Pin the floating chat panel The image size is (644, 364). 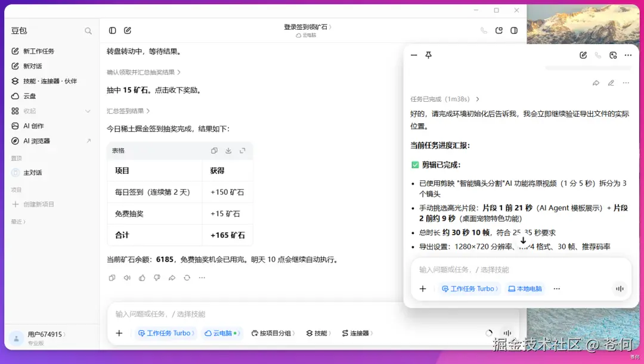(x=428, y=55)
